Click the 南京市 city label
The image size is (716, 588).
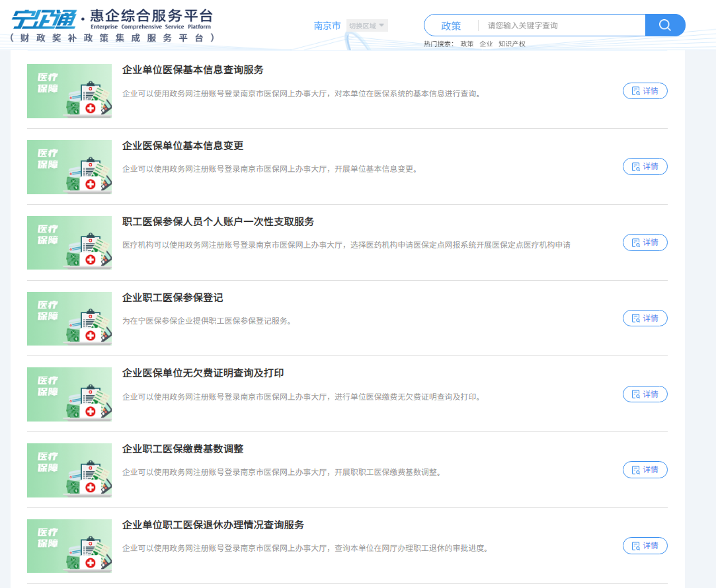click(327, 26)
